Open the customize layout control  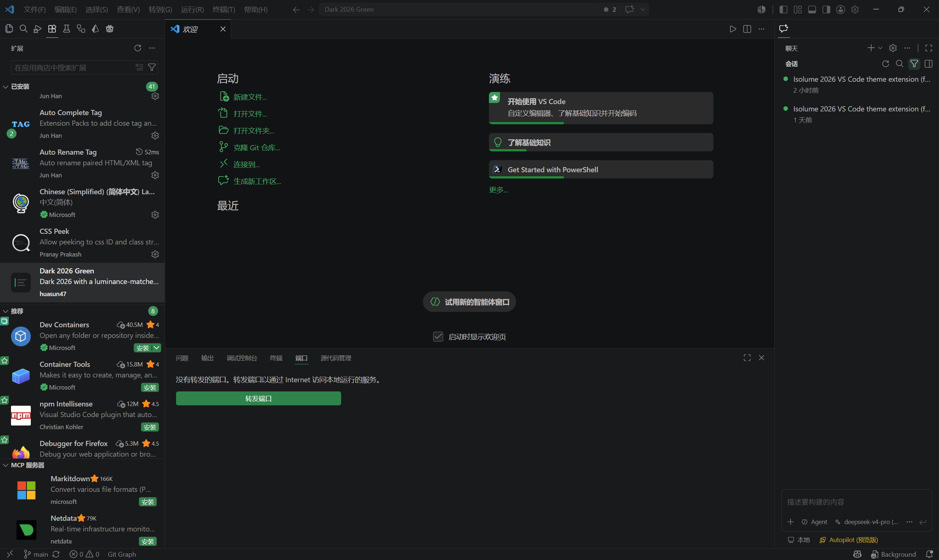click(x=798, y=10)
